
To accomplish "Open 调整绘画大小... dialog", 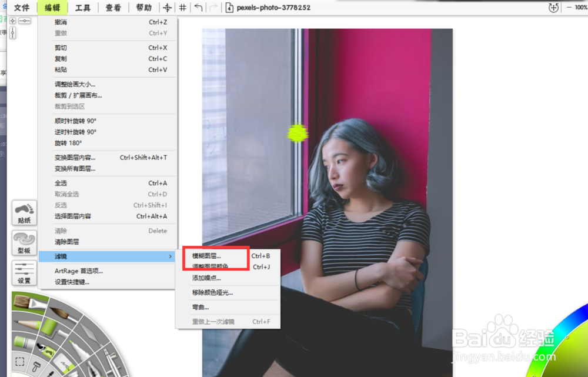I will pyautogui.click(x=107, y=84).
